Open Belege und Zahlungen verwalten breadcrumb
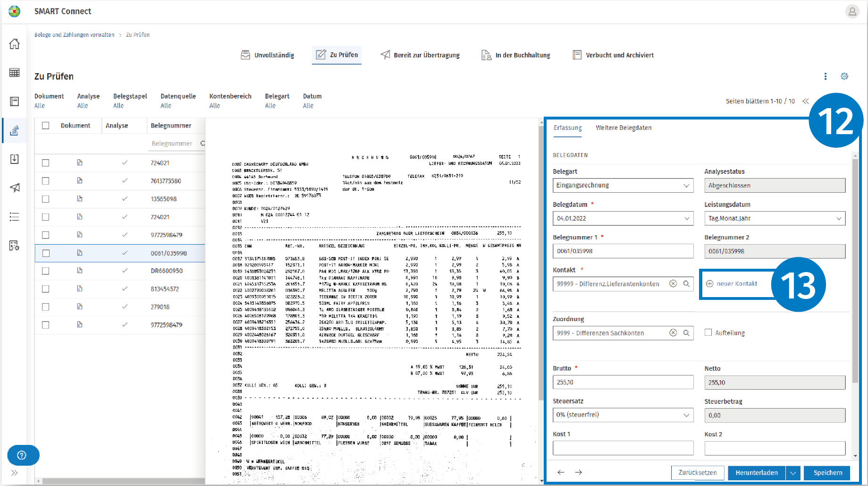The height and width of the screenshot is (486, 868). 74,35
